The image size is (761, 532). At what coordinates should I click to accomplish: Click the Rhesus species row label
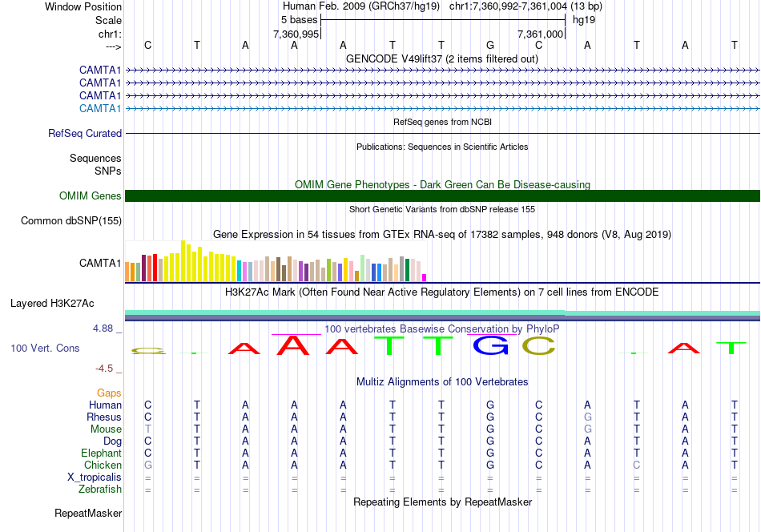point(104,417)
